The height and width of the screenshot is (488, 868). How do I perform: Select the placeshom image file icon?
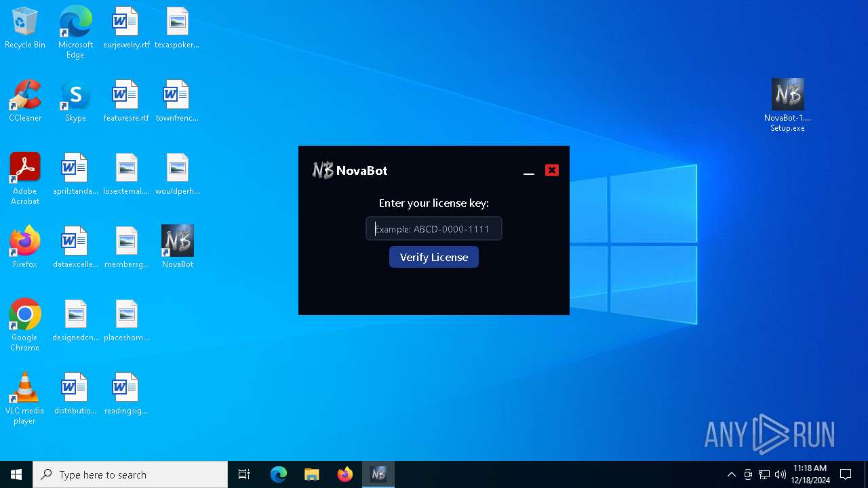pyautogui.click(x=126, y=321)
